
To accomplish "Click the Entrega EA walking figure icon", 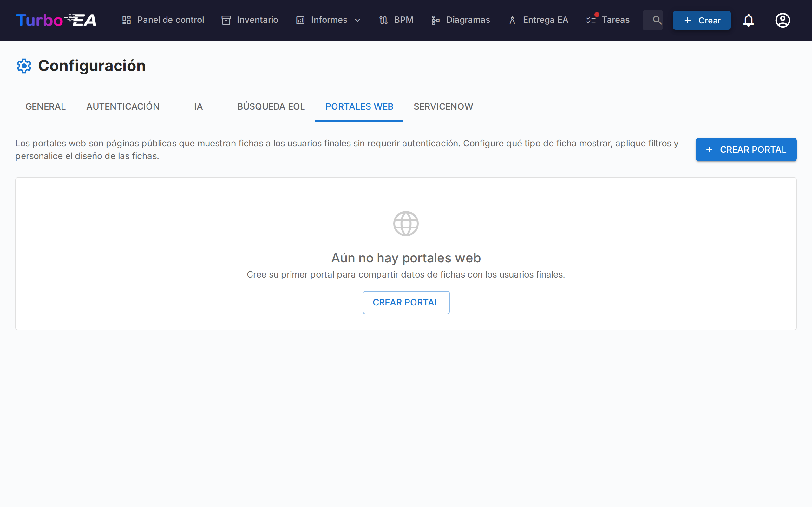I will pos(512,20).
